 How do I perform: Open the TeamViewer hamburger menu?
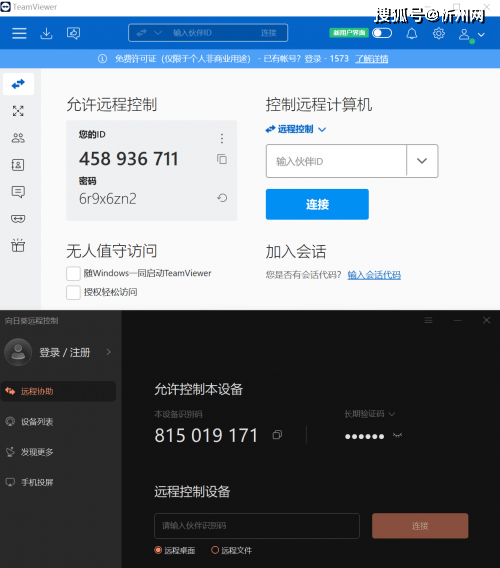tap(19, 33)
